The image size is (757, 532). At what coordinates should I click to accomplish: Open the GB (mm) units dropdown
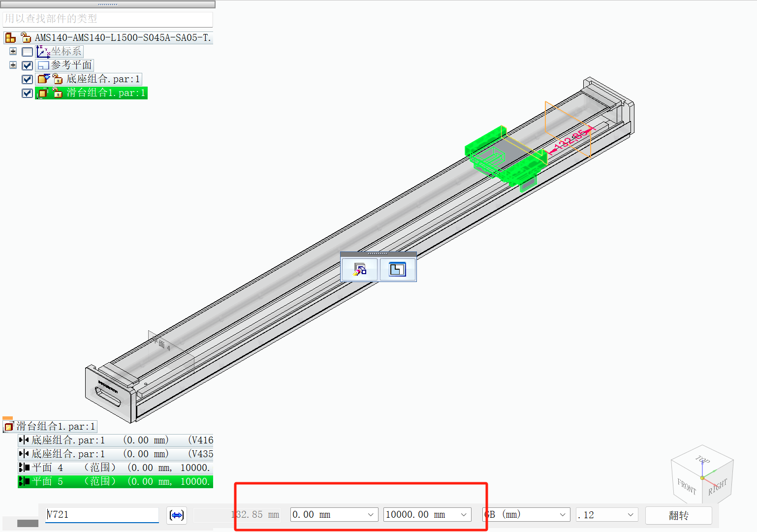point(563,515)
